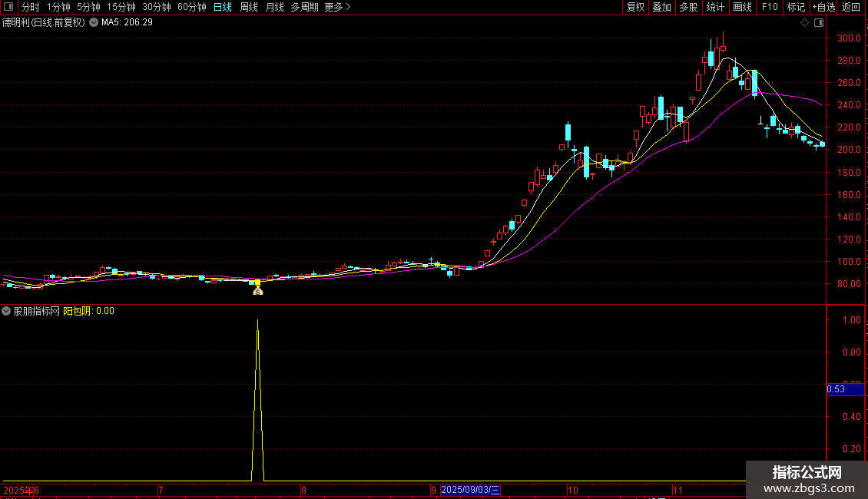
Task: Toggle the side panel icon at chart top-right
Action: tap(819, 23)
